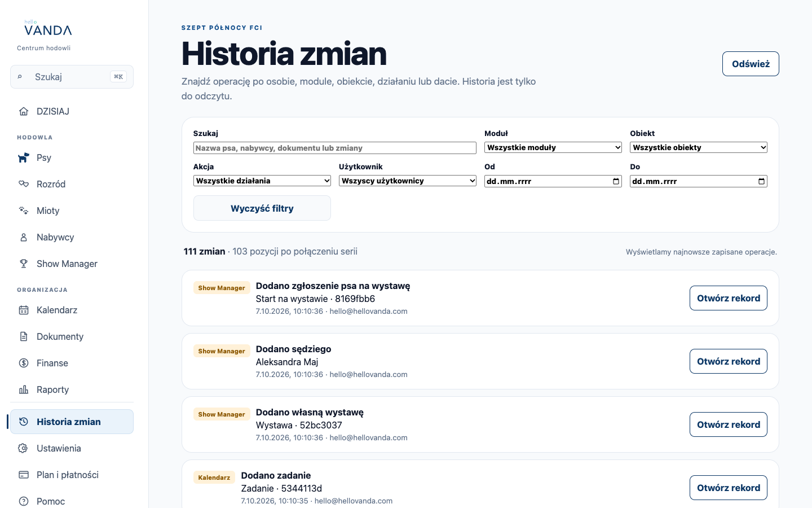Click the Rozród sidebar icon
This screenshot has height=508, width=812.
[24, 184]
